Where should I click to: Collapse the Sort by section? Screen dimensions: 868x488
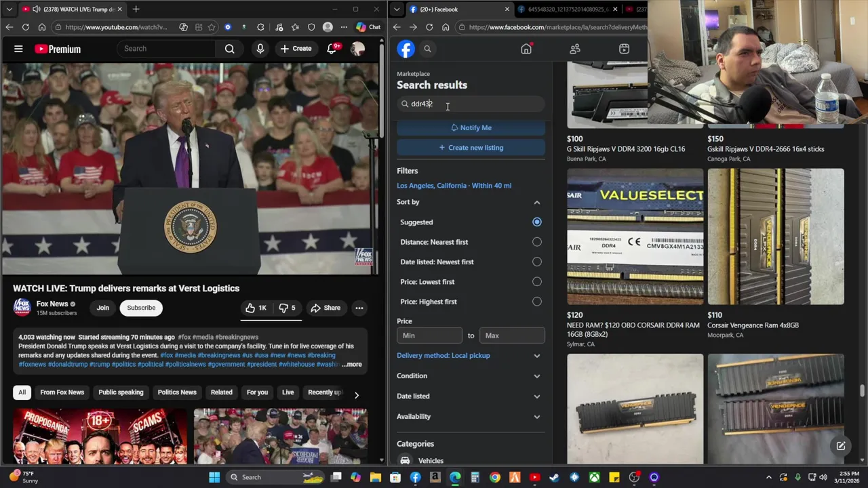tap(536, 202)
